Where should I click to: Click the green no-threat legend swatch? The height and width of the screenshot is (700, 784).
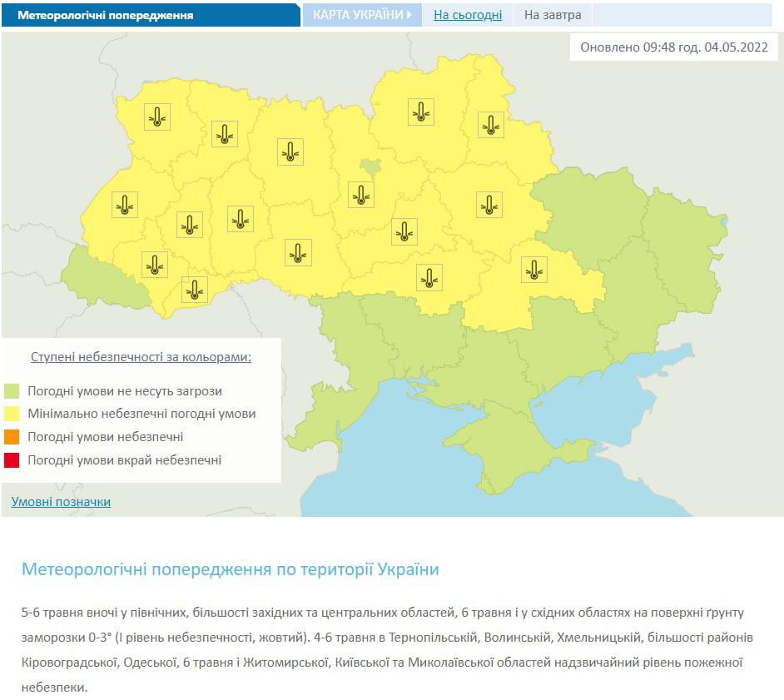[12, 391]
